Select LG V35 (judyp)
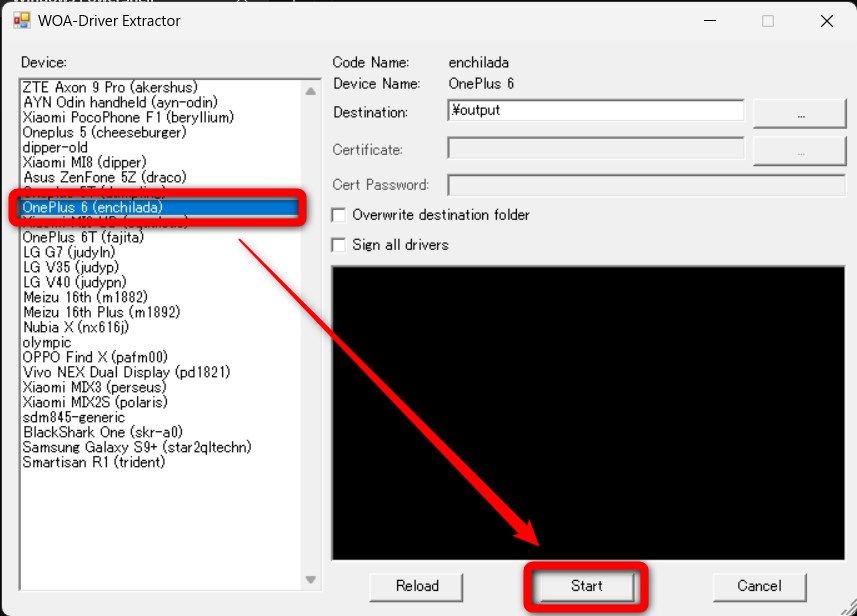Viewport: 857px width, 616px height. [71, 267]
